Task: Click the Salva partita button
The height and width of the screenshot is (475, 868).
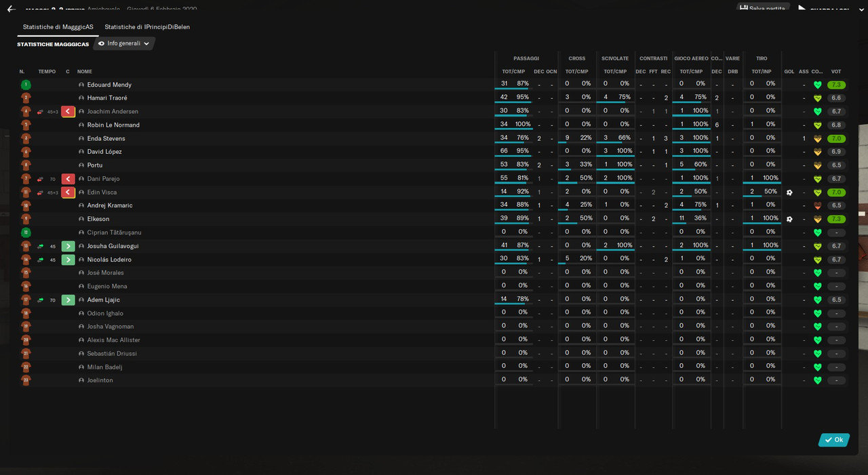Action: 763,8
